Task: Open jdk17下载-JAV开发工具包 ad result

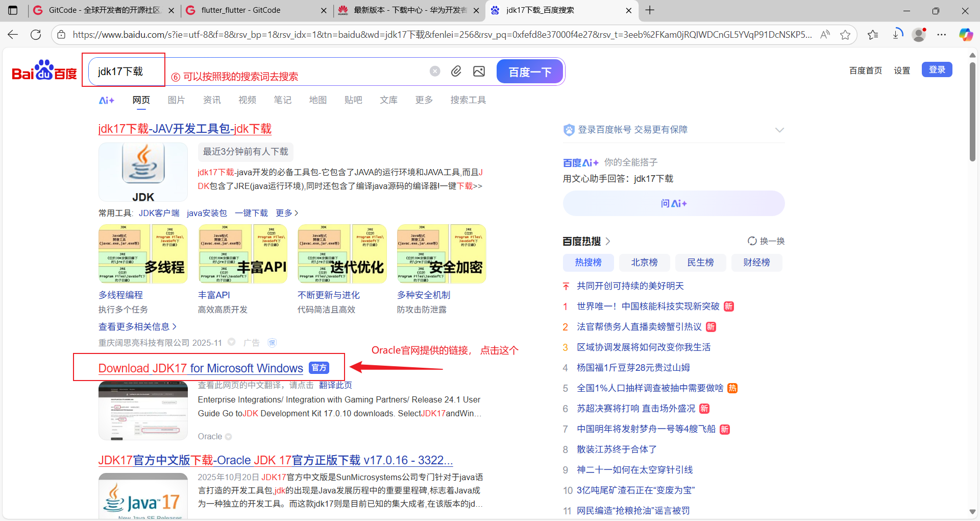Action: click(185, 129)
